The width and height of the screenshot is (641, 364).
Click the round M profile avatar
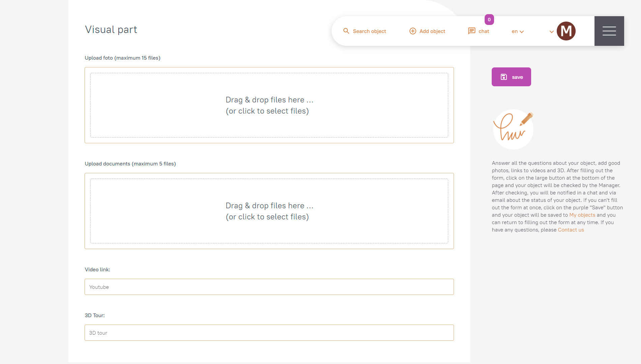coord(566,31)
